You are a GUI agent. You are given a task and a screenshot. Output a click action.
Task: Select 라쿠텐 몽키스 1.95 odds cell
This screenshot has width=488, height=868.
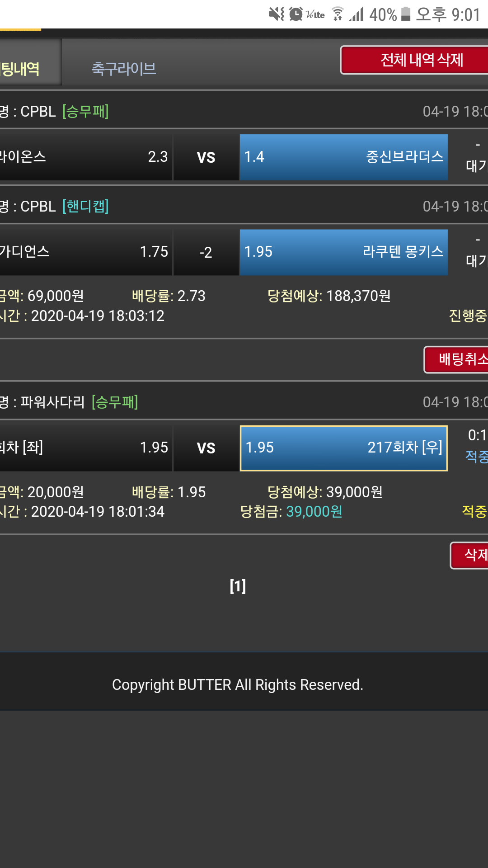(343, 252)
